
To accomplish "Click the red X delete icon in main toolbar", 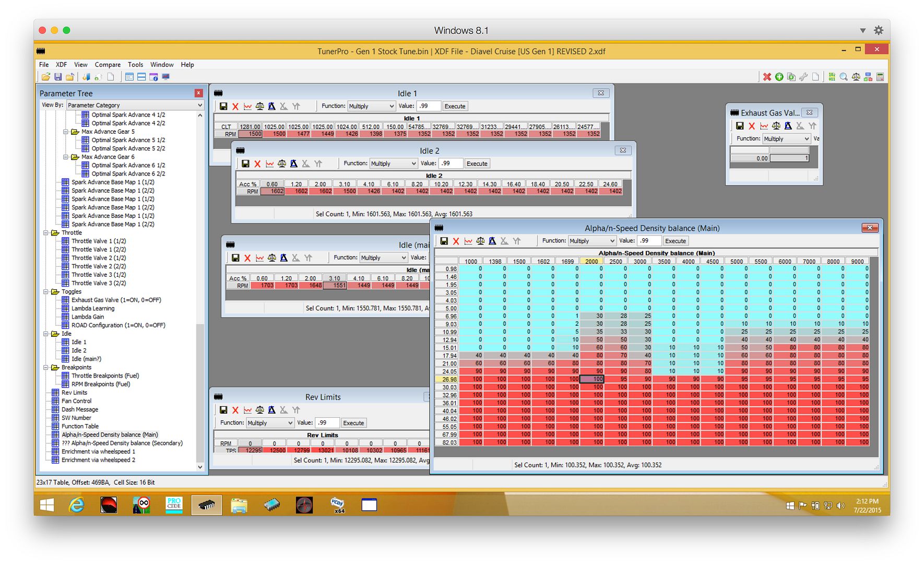I will coord(766,77).
